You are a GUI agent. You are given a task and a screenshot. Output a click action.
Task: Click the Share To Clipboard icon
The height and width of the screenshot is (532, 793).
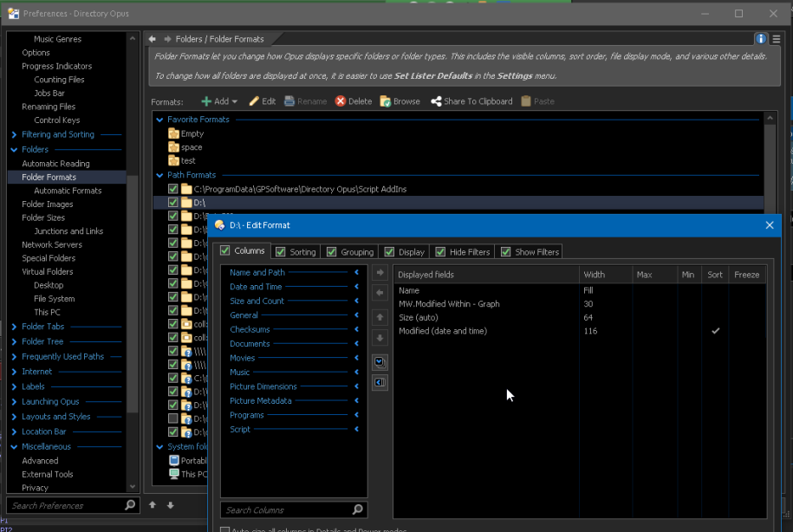pyautogui.click(x=436, y=101)
